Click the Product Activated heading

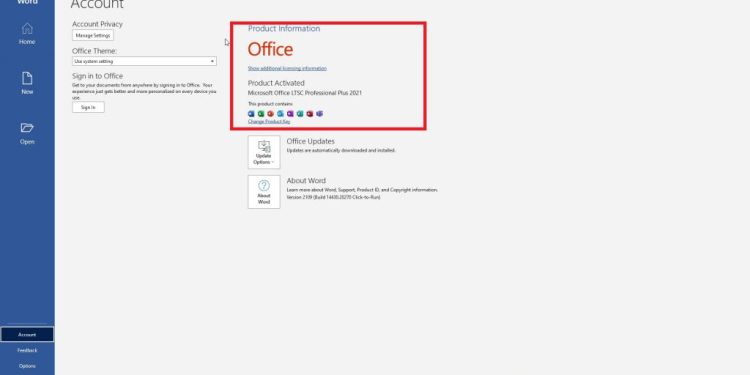coord(276,83)
